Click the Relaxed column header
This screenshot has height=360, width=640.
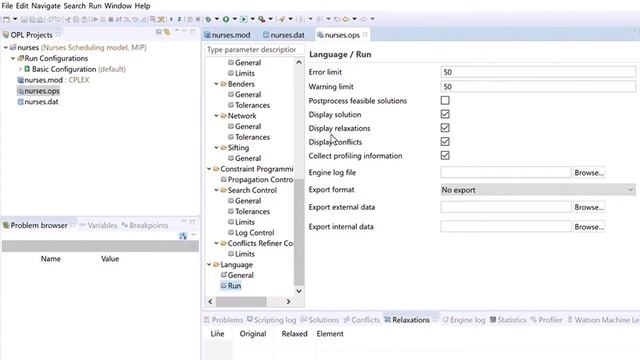point(294,334)
